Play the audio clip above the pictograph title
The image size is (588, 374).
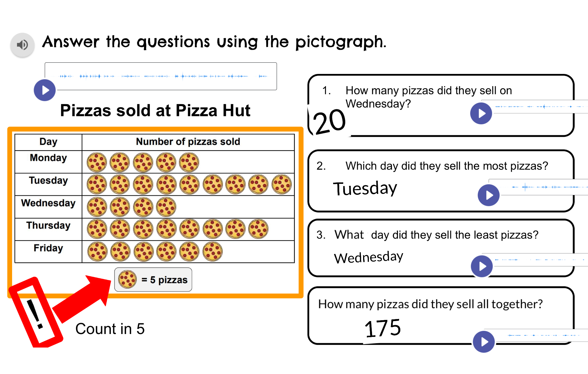(x=45, y=90)
